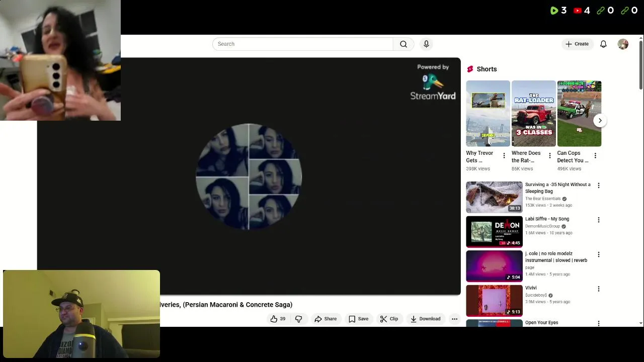Viewport: 644px width, 362px height.
Task: Open options for 'Open Your Eyes' video
Action: 599,323
